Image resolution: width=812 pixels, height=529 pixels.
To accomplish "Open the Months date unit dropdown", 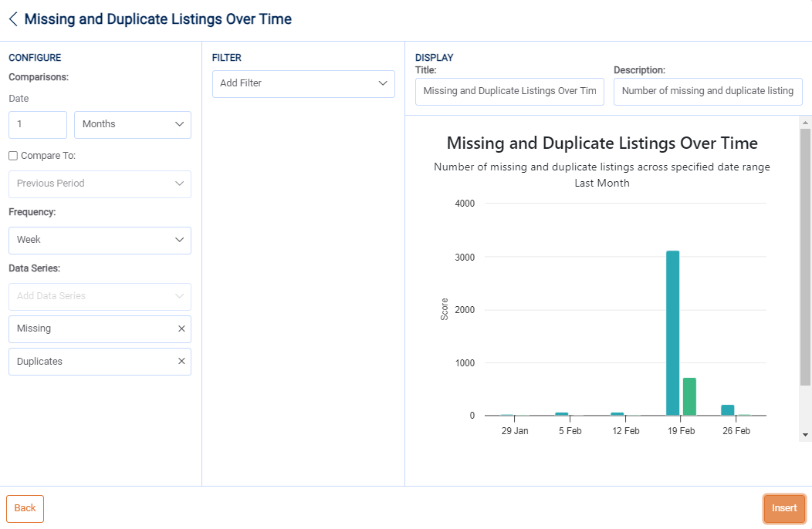I will coord(132,124).
